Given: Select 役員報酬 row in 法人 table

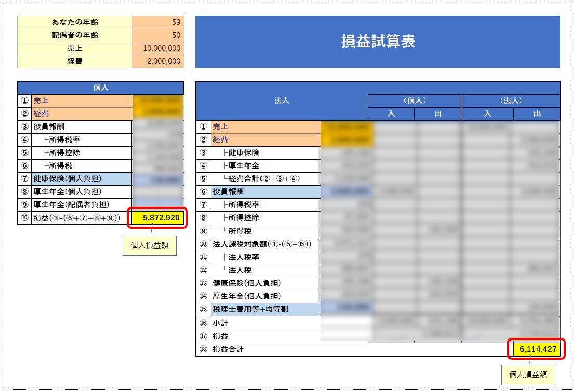Looking at the screenshot, I should [x=266, y=192].
